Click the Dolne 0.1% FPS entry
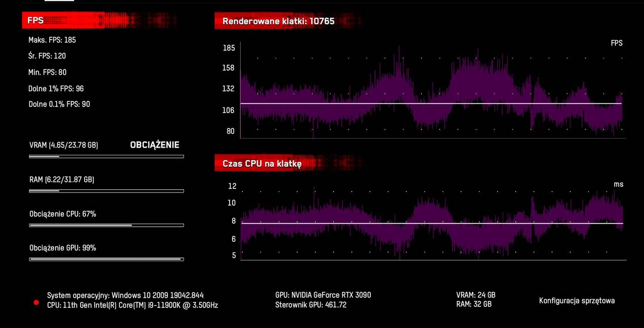This screenshot has height=328, width=644. pos(59,104)
